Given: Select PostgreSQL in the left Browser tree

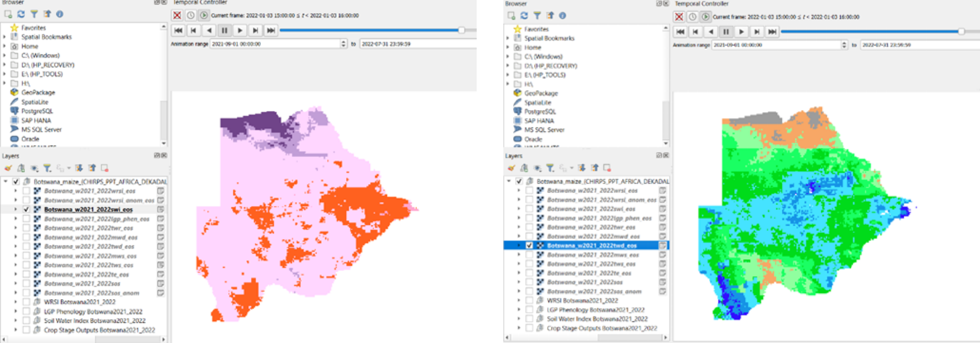Looking at the screenshot, I should 37,111.
